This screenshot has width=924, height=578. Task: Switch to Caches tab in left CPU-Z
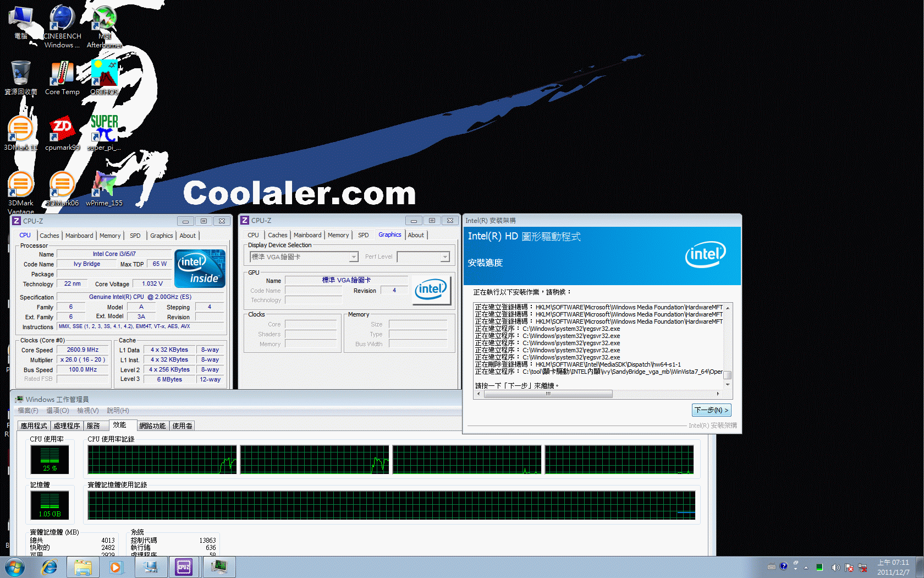click(x=50, y=236)
